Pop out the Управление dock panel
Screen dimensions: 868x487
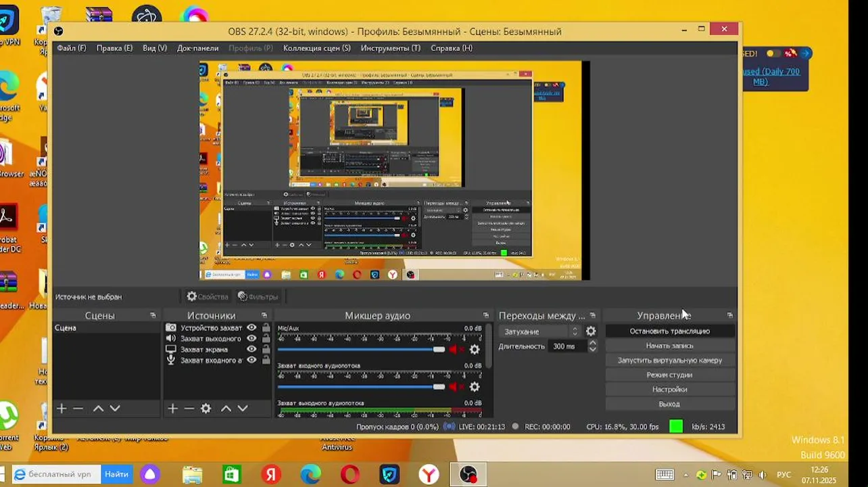click(729, 316)
